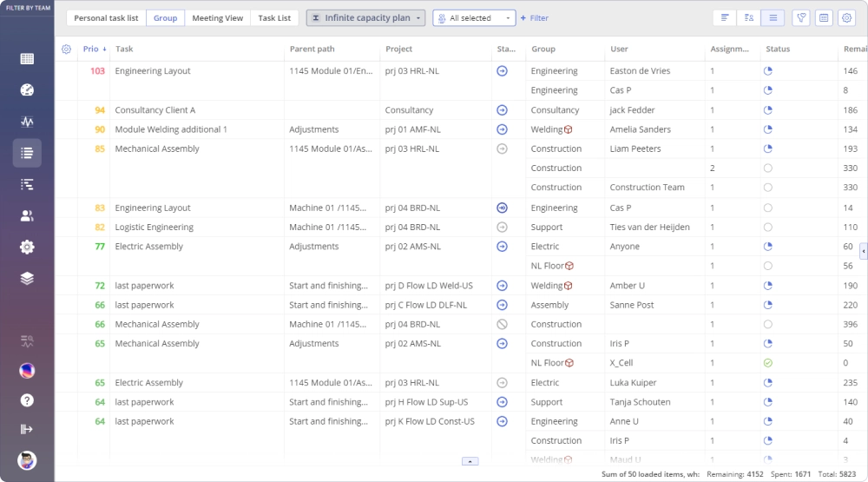Click the logout icon in sidebar
The image size is (868, 482).
[x=27, y=429]
